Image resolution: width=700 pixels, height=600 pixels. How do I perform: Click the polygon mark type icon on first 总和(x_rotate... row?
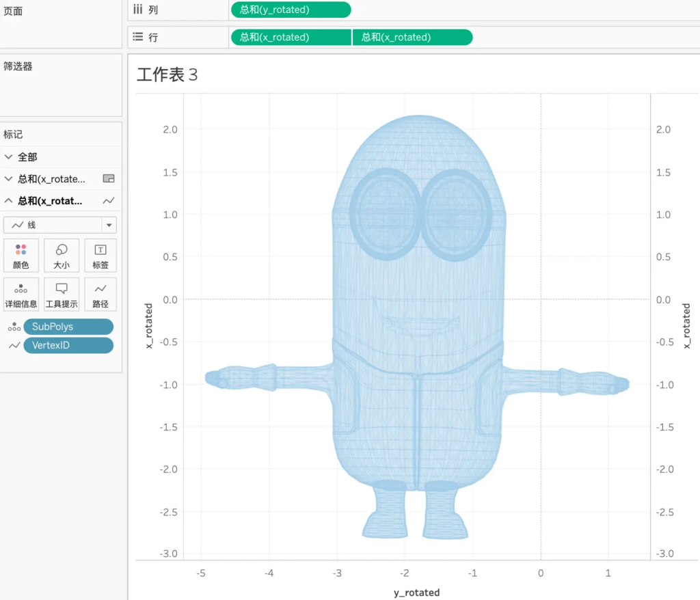[109, 178]
